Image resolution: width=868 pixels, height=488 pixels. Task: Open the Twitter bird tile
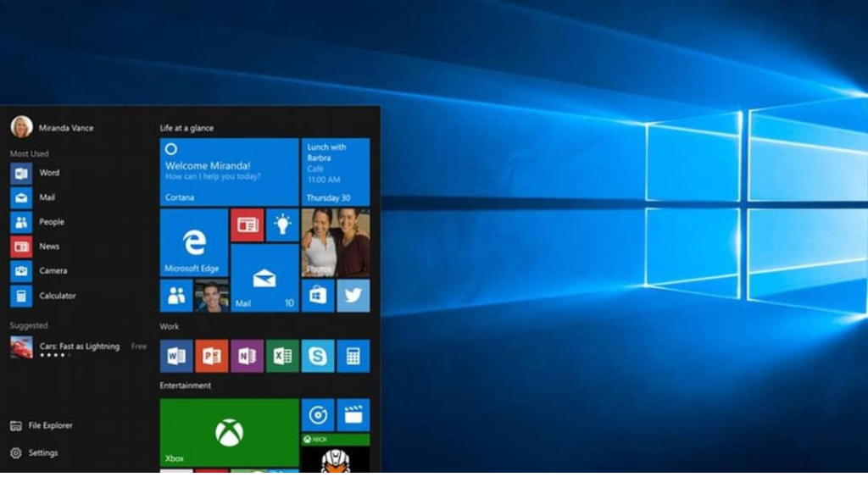[353, 296]
